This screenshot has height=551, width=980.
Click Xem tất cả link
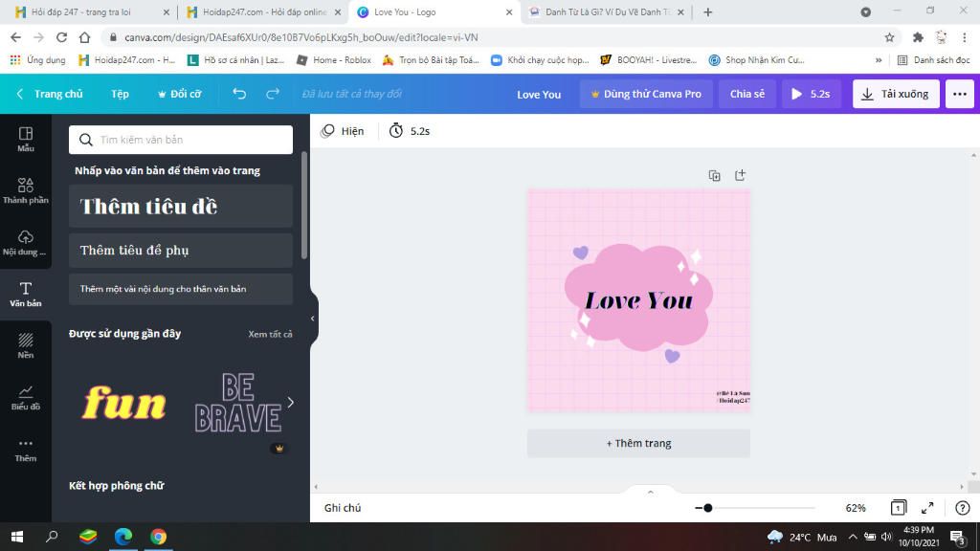270,334
